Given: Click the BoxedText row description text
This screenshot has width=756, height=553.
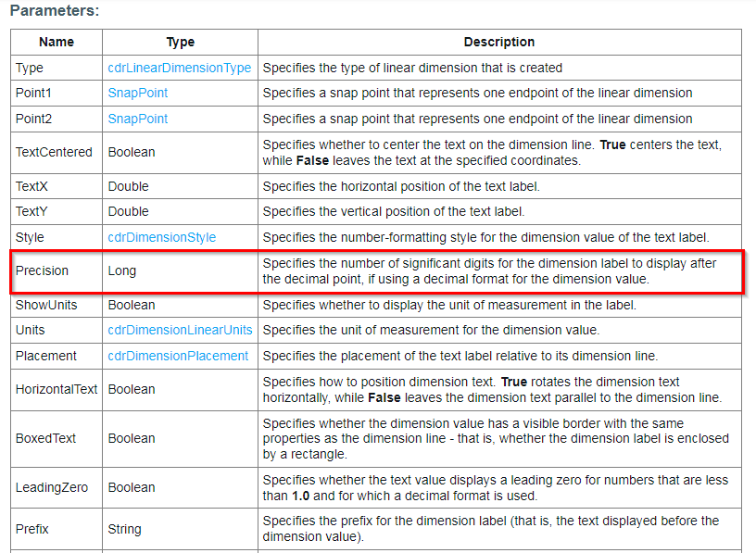Looking at the screenshot, I should (x=496, y=438).
